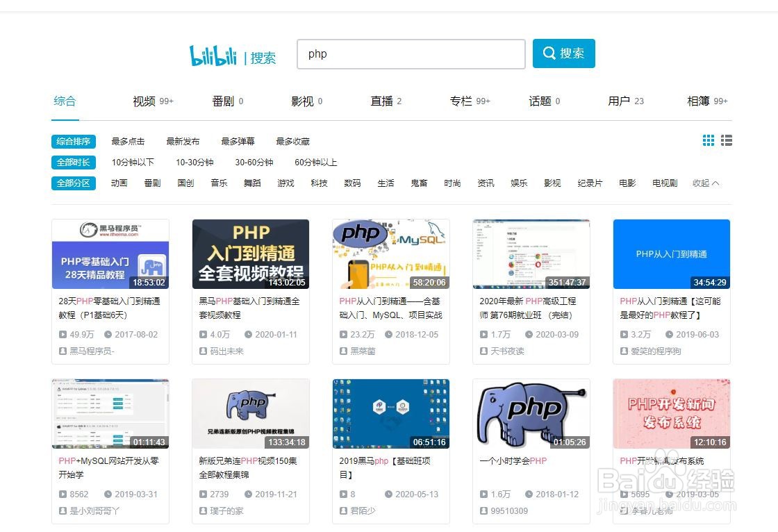Switch to grid view layout icon
The height and width of the screenshot is (532, 778).
point(709,140)
